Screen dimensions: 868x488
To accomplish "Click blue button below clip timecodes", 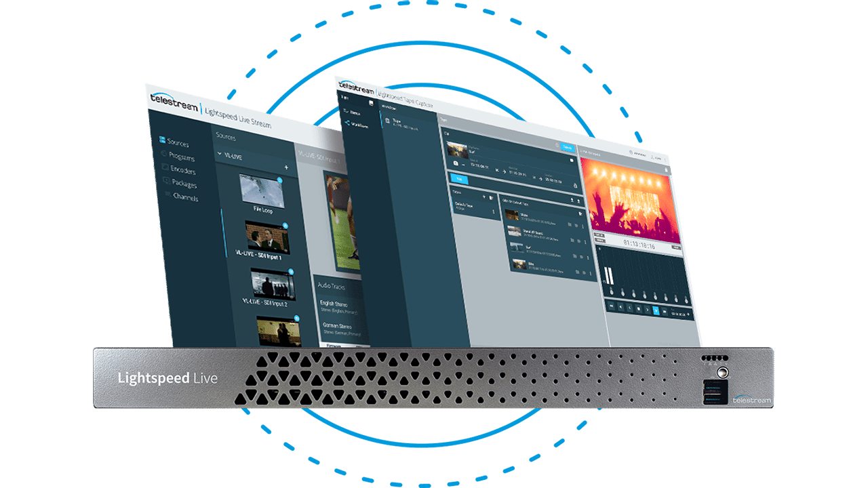I will pyautogui.click(x=460, y=180).
